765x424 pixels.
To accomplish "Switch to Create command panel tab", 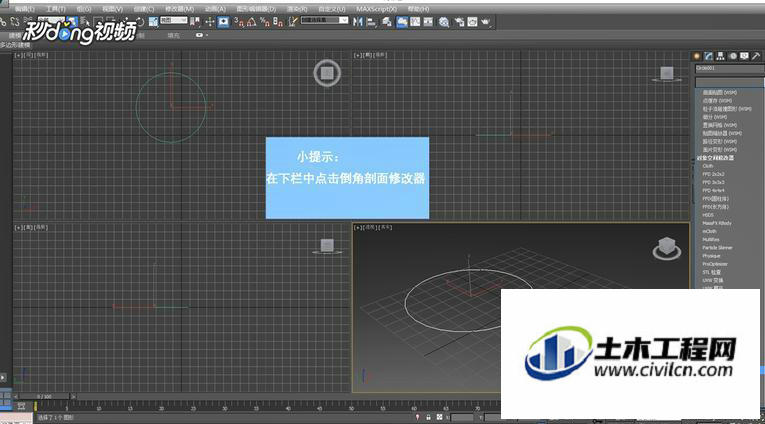I will (697, 56).
